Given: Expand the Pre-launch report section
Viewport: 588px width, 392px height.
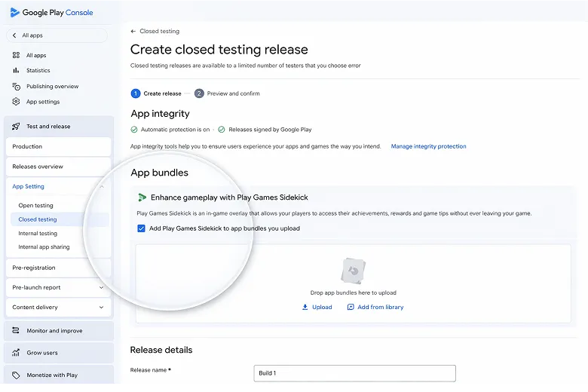Looking at the screenshot, I should [x=101, y=287].
